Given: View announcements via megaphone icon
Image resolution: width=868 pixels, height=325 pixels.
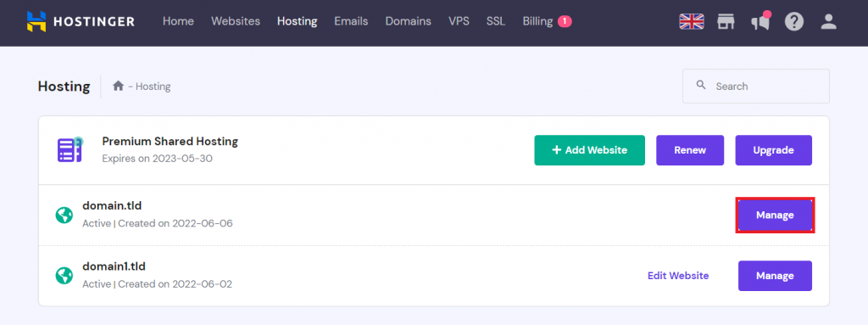Looking at the screenshot, I should coord(760,21).
